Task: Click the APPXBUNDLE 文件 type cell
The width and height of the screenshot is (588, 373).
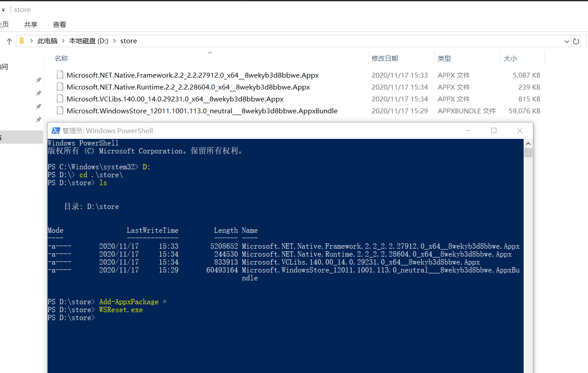Action: point(467,111)
